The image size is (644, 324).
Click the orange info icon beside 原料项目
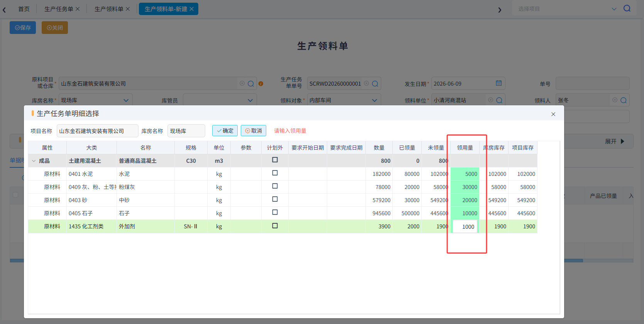click(261, 84)
